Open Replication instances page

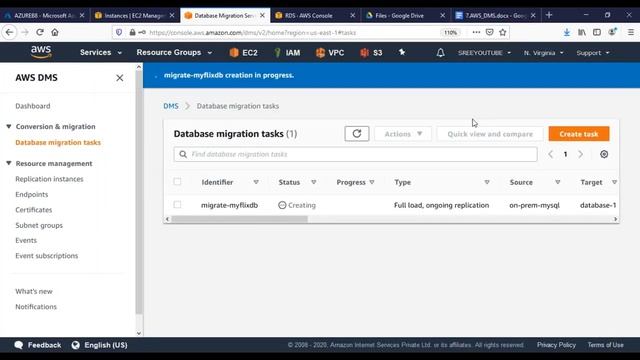(x=49, y=179)
